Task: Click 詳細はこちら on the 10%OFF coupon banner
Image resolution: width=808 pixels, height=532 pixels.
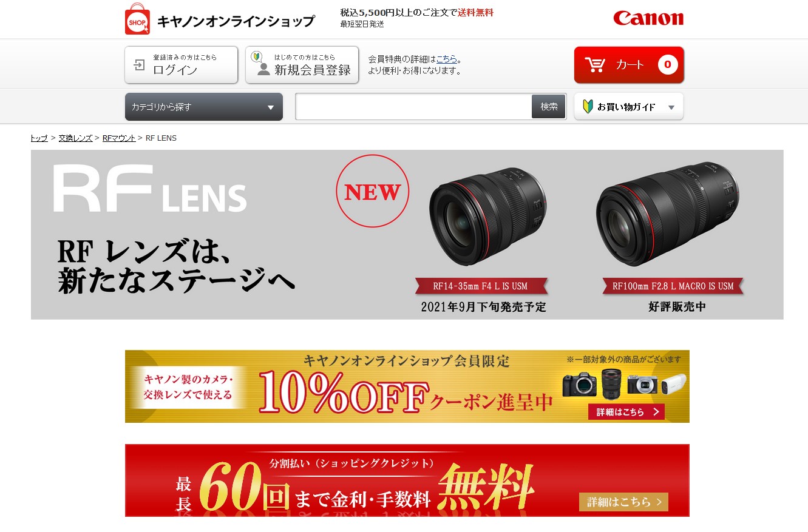Action: point(626,412)
